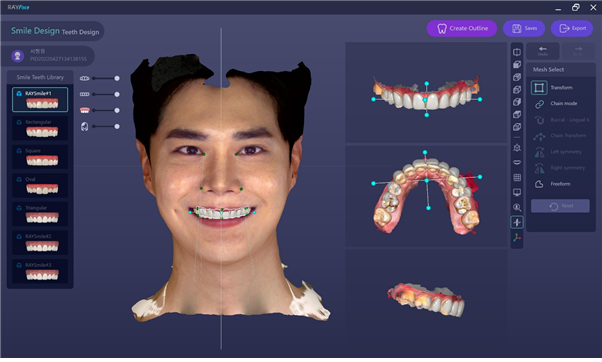This screenshot has height=362, width=602.
Task: Adjust the face opacity slider handle
Action: (x=117, y=127)
